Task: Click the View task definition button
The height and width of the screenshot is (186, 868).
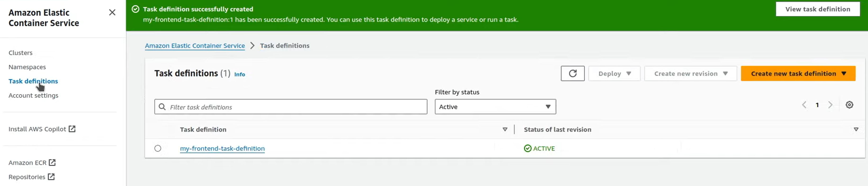Action: [x=818, y=9]
